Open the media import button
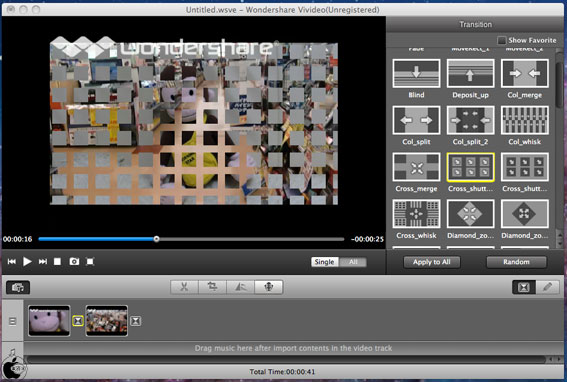This screenshot has height=382, width=567. click(18, 288)
